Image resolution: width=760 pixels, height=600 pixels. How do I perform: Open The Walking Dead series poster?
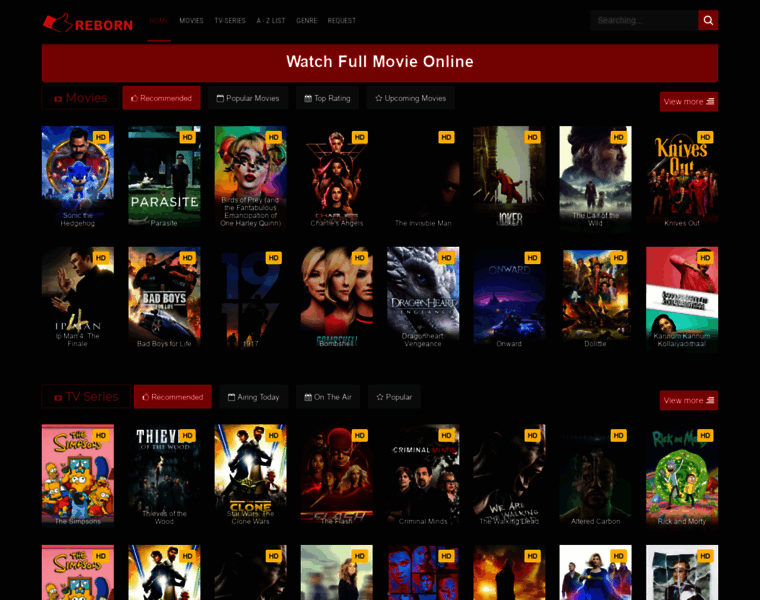[x=509, y=476]
